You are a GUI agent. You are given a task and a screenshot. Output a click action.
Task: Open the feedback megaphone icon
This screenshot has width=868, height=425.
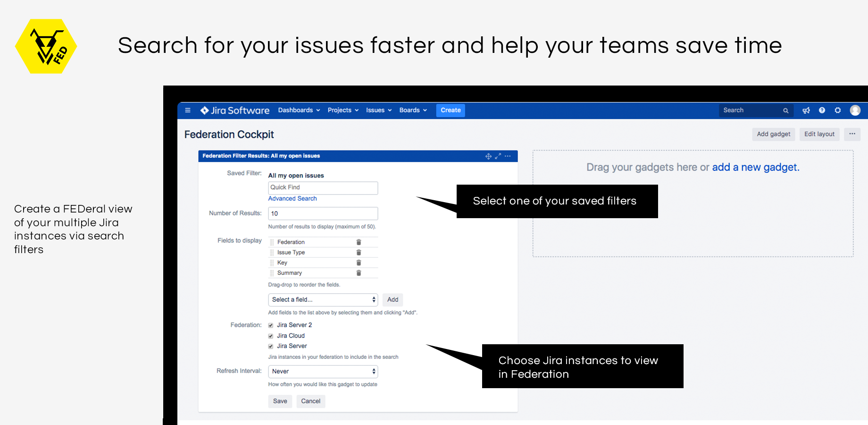click(x=806, y=110)
